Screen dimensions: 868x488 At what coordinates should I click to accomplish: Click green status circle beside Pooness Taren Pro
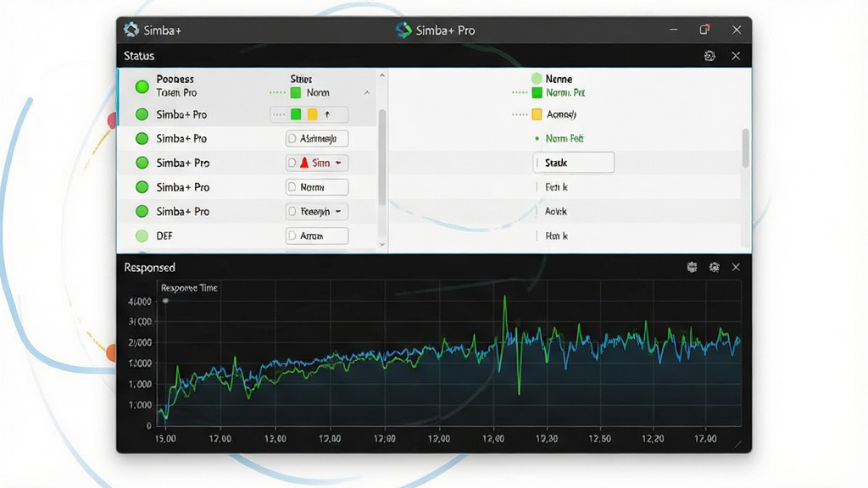tap(142, 86)
